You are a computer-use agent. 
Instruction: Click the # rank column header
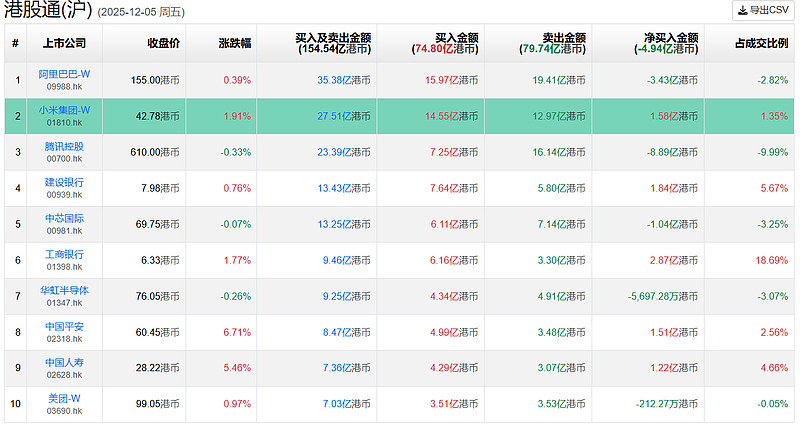[15, 43]
